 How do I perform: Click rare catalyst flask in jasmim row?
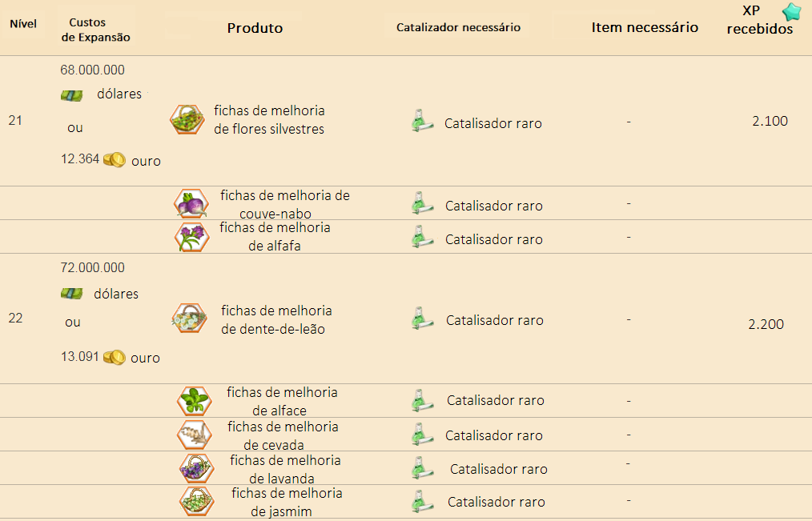[422, 501]
